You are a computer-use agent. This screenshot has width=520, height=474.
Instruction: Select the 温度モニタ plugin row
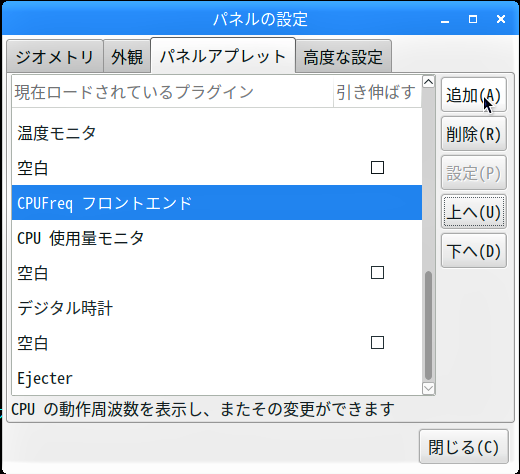pyautogui.click(x=217, y=133)
